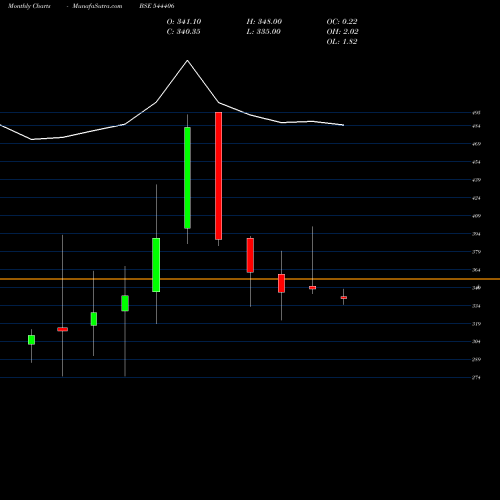
Task: Click the 394 price axis label
Action: (476, 234)
